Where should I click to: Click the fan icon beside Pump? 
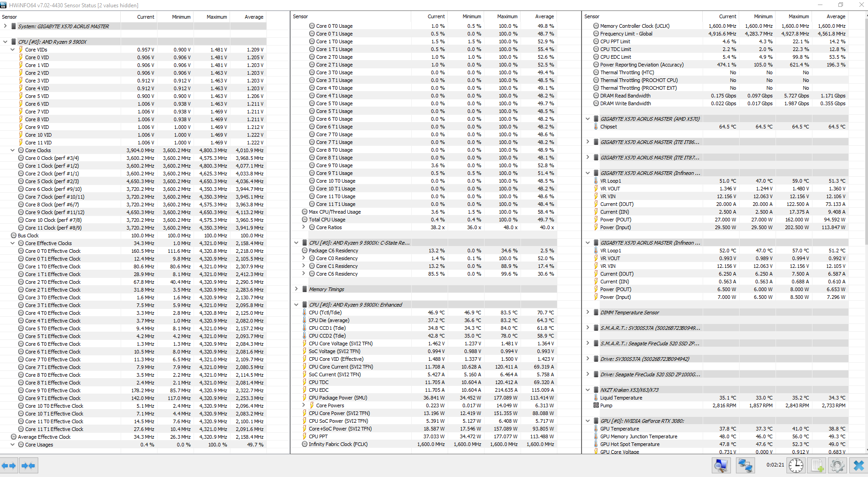596,405
